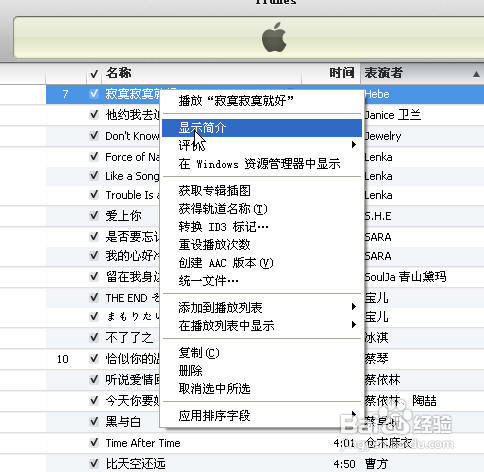Uncheck the Force of Nature track checkbox
Screen dimensions: 484x472
click(x=94, y=156)
